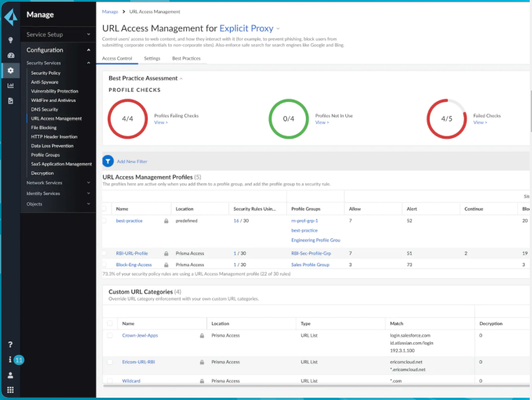Tick the checkbox for Crown-Jewl-Apps row

tap(110, 335)
